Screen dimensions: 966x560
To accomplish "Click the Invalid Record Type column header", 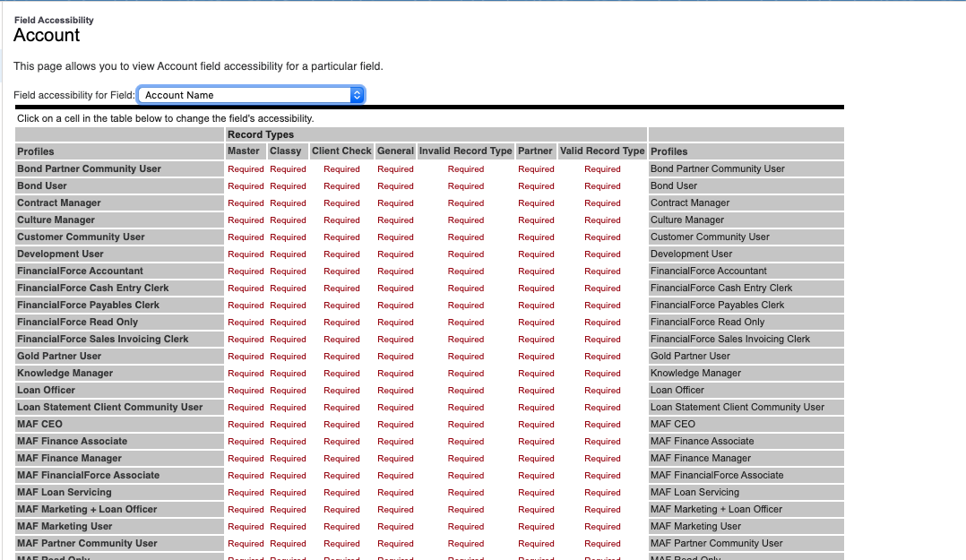I will click(466, 151).
